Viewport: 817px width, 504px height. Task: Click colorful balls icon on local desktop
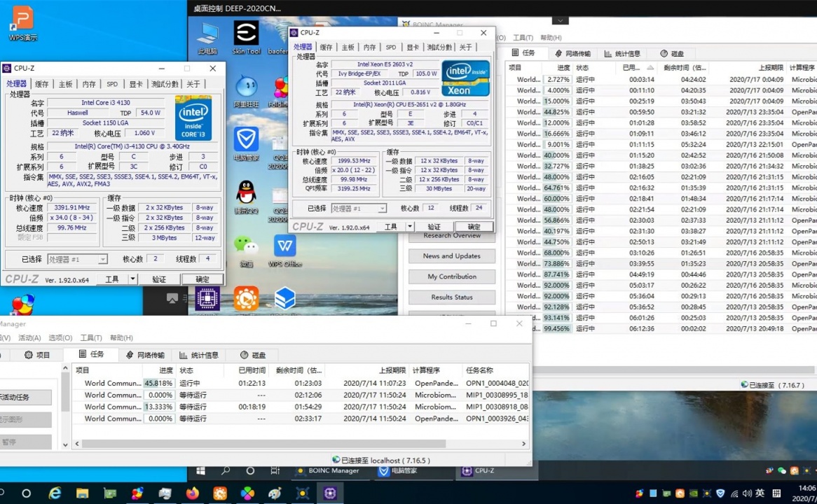(x=22, y=304)
